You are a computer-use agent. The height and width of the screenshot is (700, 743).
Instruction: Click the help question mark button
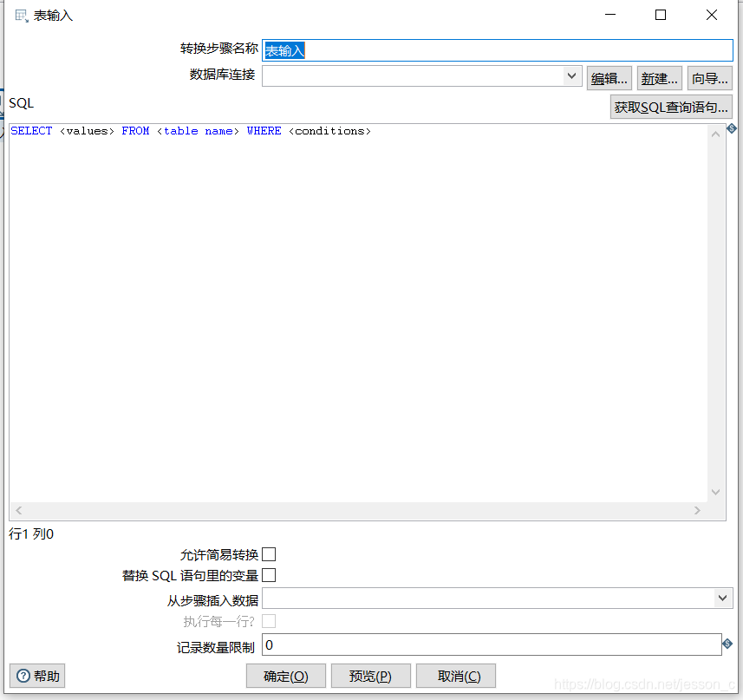coord(37,676)
